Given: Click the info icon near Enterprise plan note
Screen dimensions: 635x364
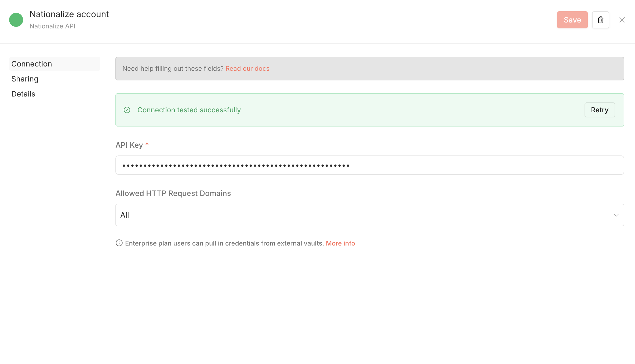Looking at the screenshot, I should pyautogui.click(x=119, y=243).
